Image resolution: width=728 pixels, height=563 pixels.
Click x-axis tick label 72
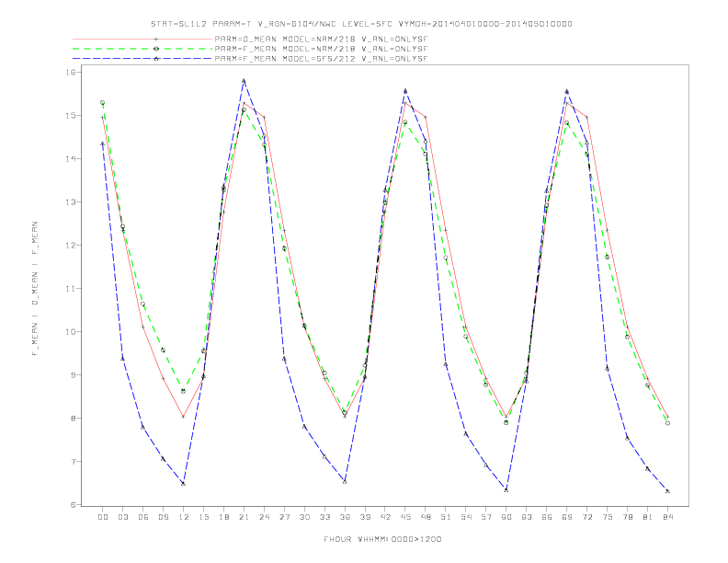pos(587,517)
